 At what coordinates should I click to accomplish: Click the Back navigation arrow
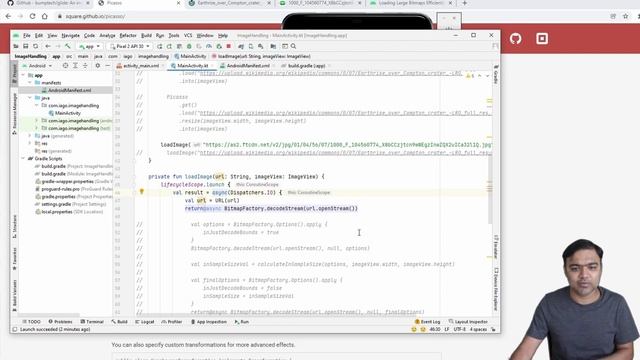(x=48, y=46)
